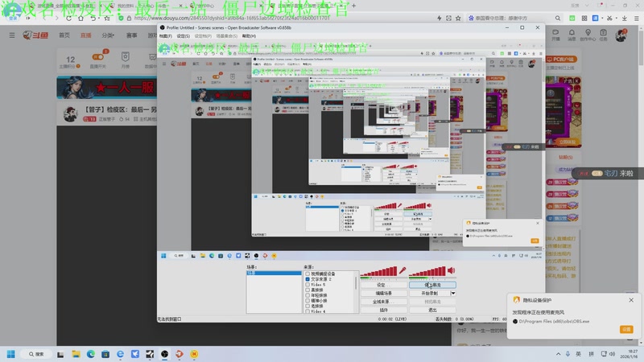Open Douyu 创作中心 icon
The height and width of the screenshot is (362, 644).
(588, 35)
